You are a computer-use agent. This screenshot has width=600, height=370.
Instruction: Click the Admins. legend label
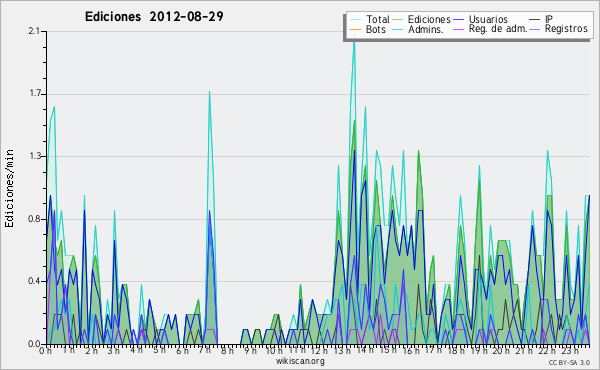point(426,29)
